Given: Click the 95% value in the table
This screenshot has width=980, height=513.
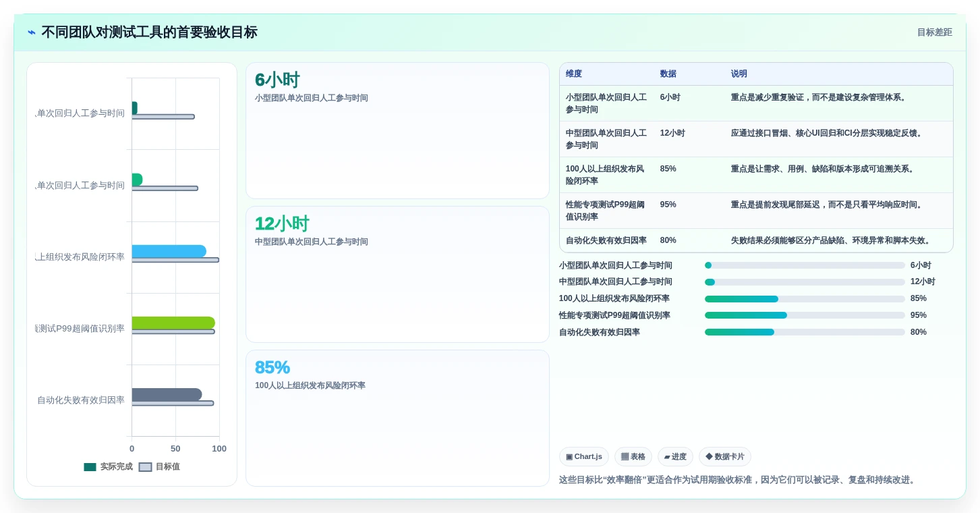Looking at the screenshot, I should click(x=668, y=205).
